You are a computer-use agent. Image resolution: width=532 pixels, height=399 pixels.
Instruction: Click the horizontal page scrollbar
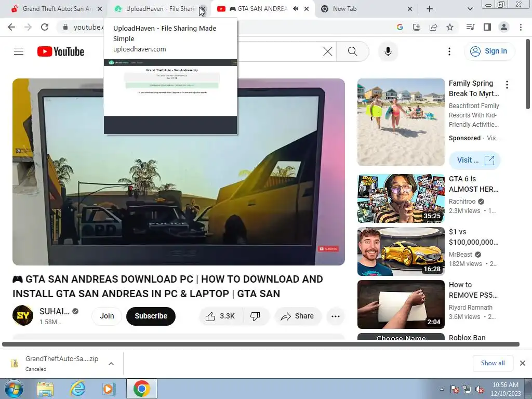click(x=261, y=344)
